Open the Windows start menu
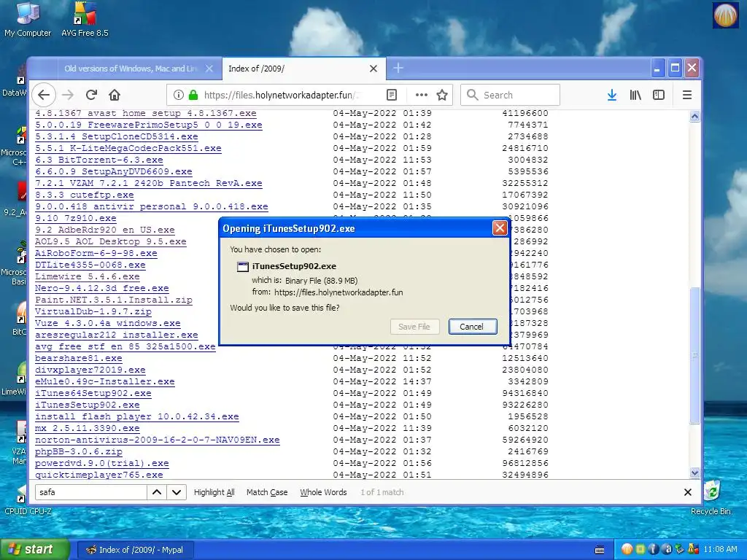The image size is (747, 560). pyautogui.click(x=34, y=550)
